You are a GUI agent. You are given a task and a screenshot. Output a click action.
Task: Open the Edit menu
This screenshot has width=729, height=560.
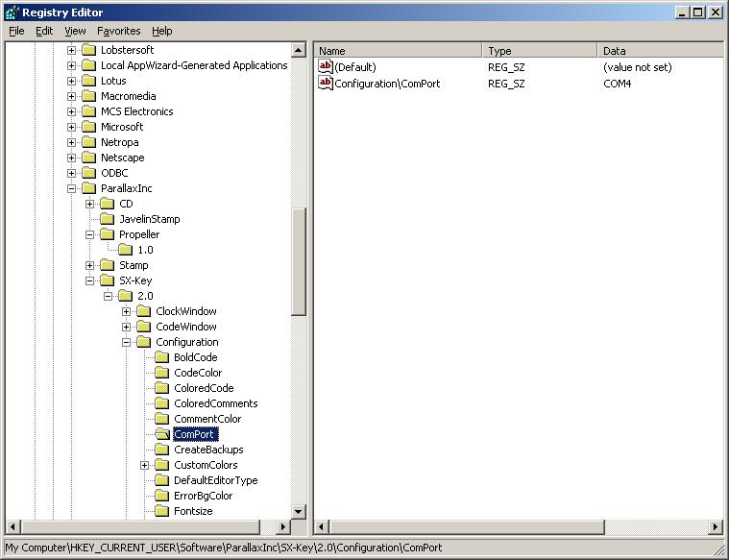point(44,31)
